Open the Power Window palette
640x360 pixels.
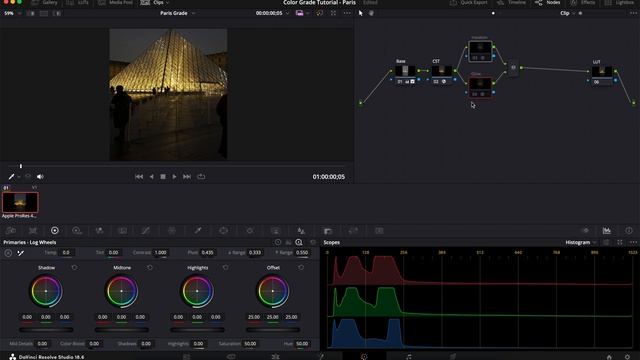click(223, 231)
